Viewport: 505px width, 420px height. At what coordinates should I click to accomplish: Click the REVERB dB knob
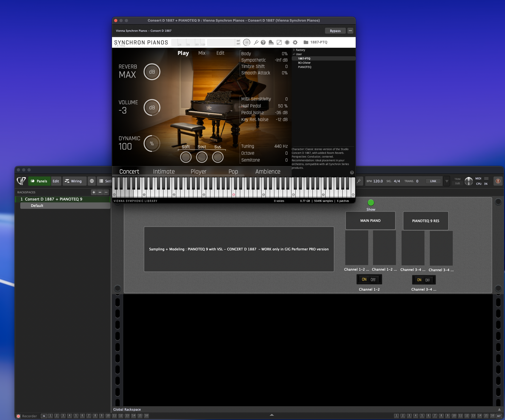point(152,72)
